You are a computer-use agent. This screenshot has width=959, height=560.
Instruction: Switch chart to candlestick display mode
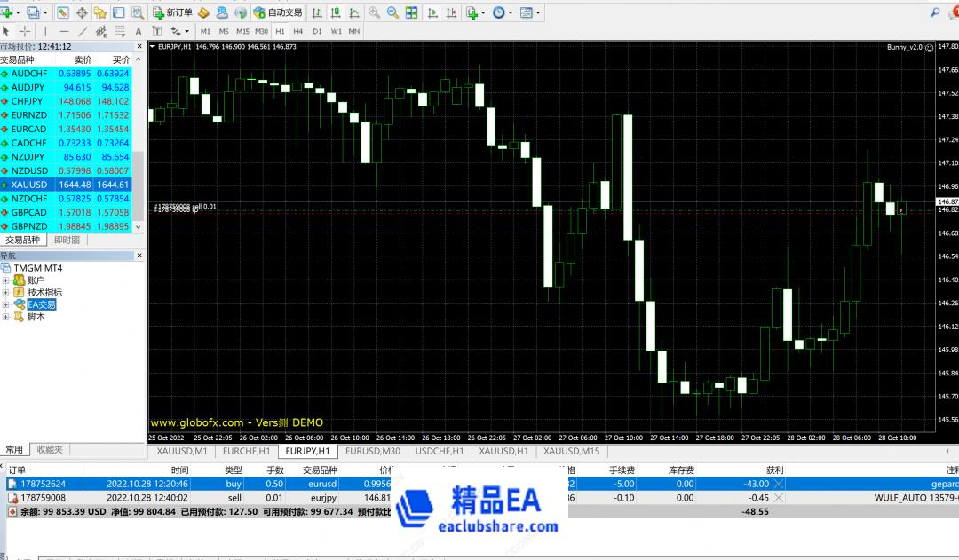pos(336,12)
